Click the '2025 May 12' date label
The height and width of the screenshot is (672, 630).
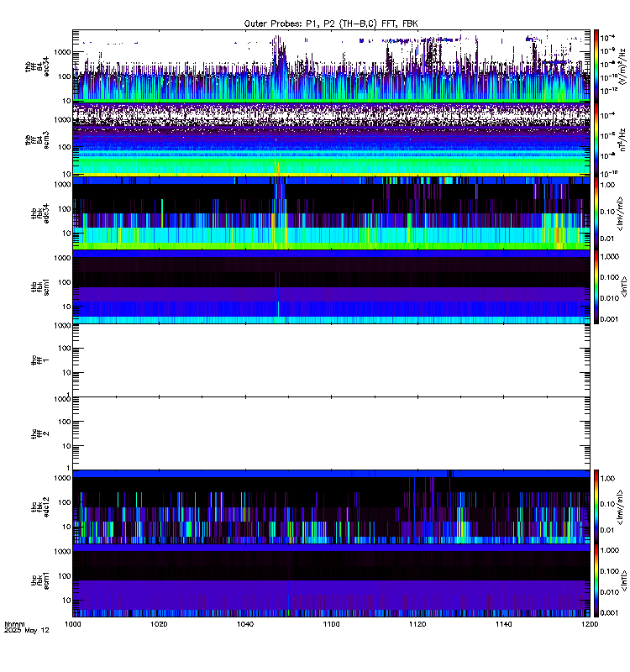(27, 631)
